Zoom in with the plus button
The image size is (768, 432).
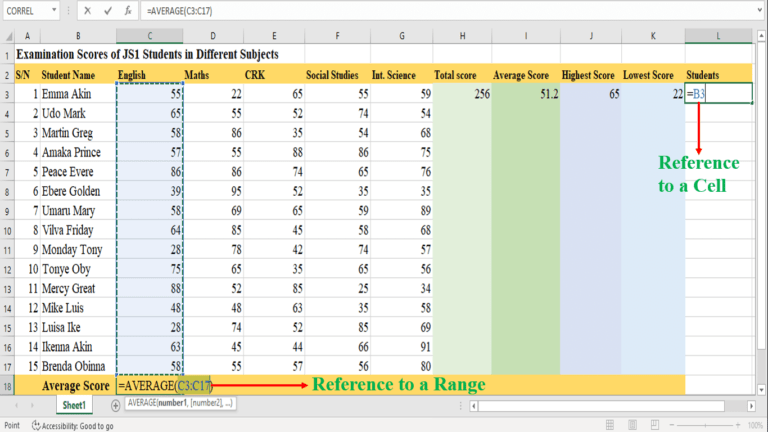click(738, 425)
